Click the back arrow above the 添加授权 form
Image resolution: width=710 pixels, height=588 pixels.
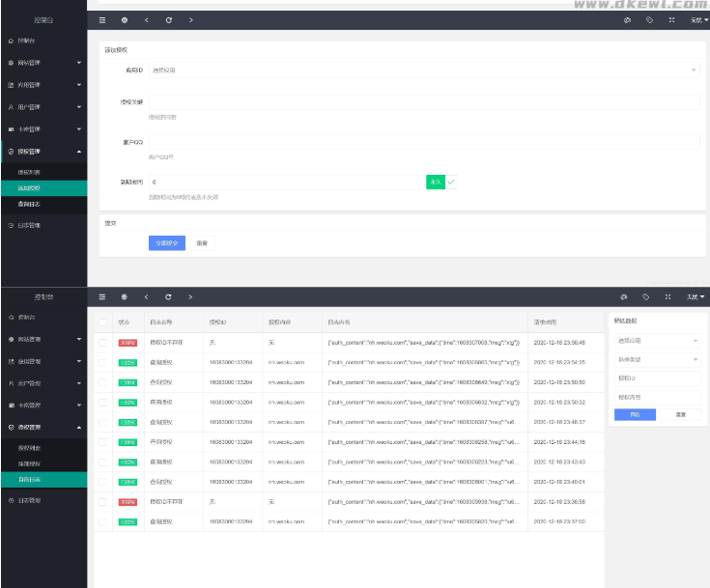click(146, 19)
